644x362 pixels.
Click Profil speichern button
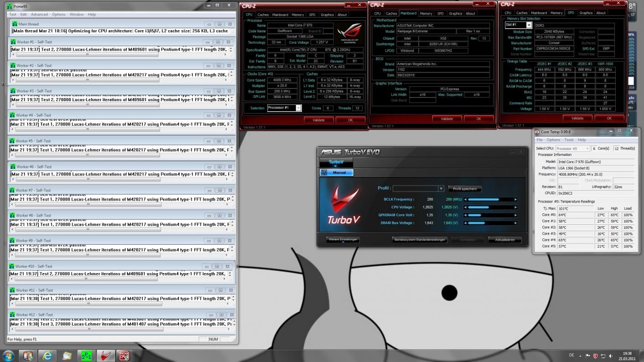[465, 189]
